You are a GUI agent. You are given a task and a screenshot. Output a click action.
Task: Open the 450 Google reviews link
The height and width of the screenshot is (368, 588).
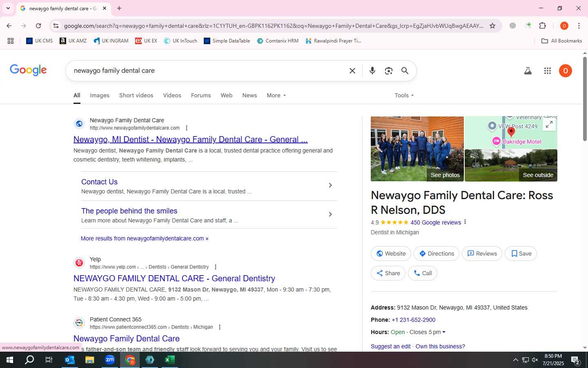point(436,222)
